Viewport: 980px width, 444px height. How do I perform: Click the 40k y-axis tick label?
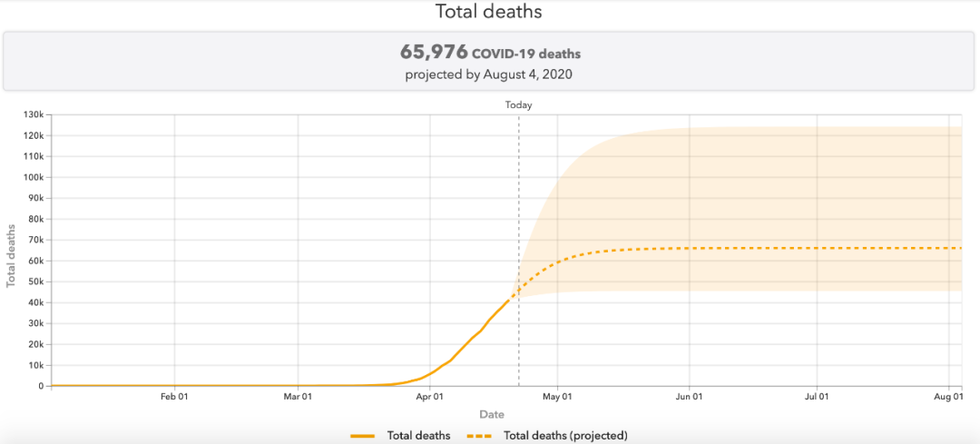tap(35, 302)
